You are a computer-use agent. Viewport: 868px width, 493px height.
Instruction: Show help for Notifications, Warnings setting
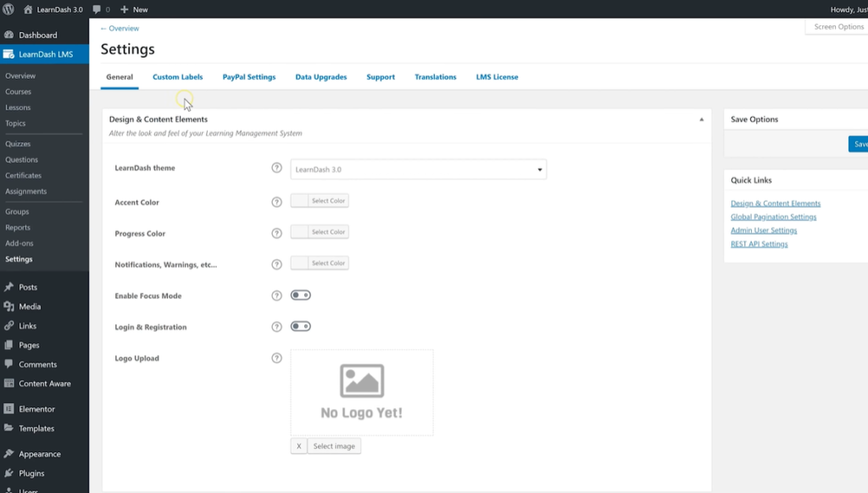coord(277,264)
